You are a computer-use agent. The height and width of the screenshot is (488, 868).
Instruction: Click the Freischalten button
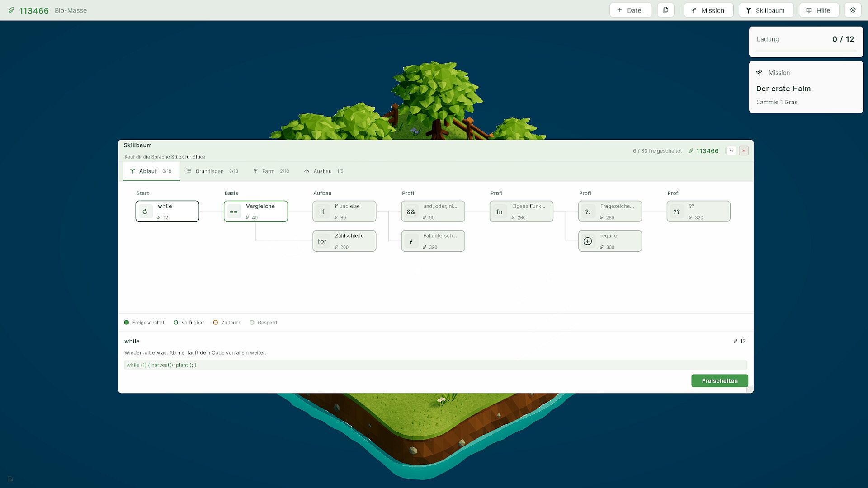point(719,381)
